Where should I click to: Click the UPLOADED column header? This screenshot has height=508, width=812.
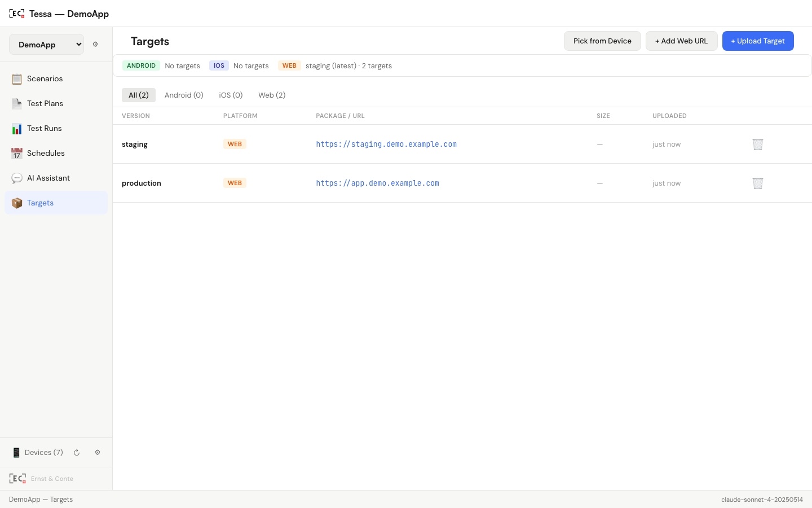tap(669, 116)
